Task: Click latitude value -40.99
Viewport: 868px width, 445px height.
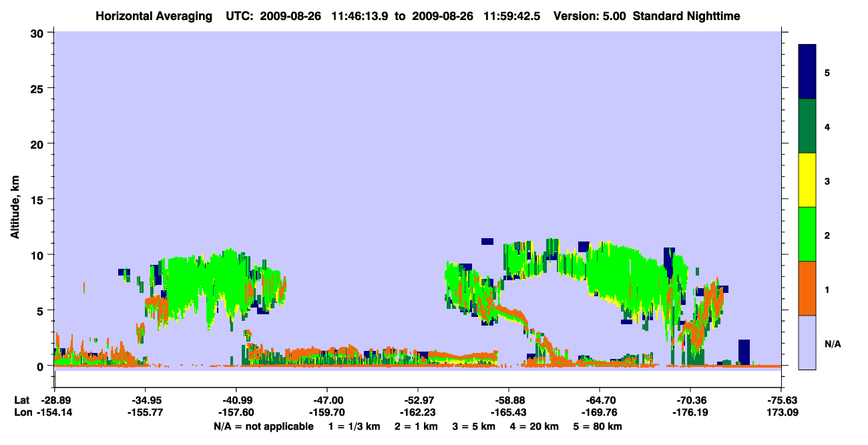Action: (236, 400)
